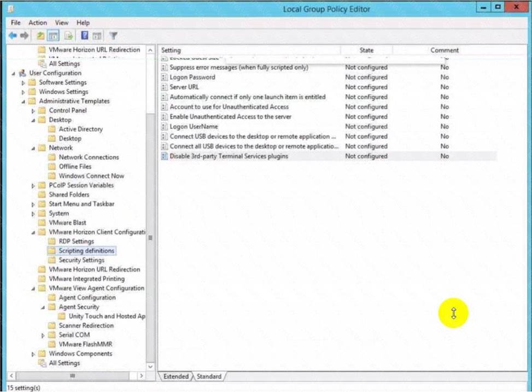This screenshot has height=392, width=532.
Task: Click the tree pane's horizontal scroll right arrow
Action: [142, 376]
